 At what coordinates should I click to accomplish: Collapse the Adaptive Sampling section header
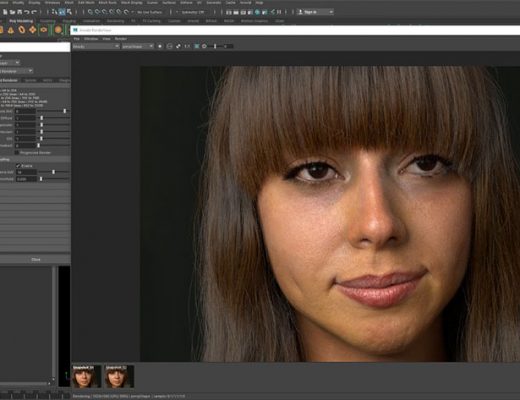point(35,159)
